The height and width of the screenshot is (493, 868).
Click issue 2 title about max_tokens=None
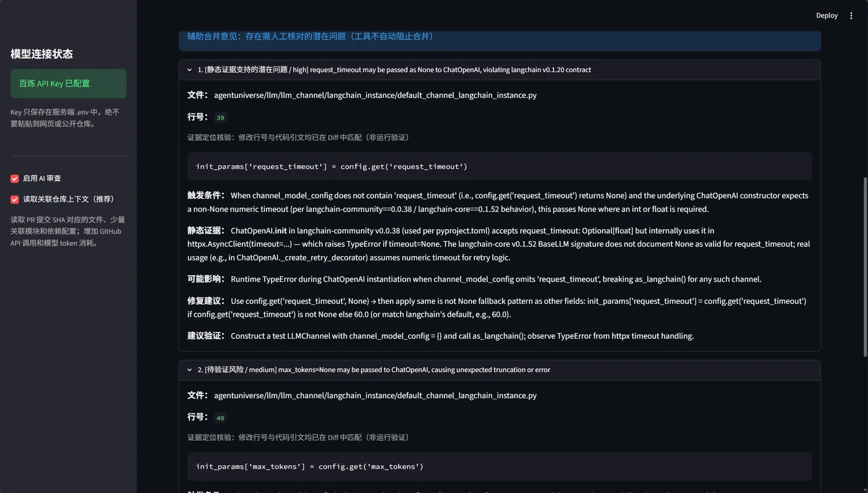click(x=374, y=370)
